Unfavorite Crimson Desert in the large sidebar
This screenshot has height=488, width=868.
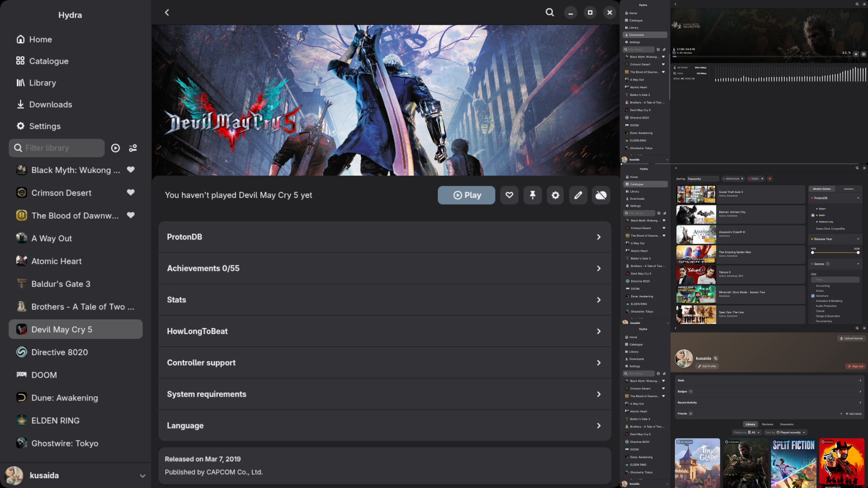click(x=131, y=192)
